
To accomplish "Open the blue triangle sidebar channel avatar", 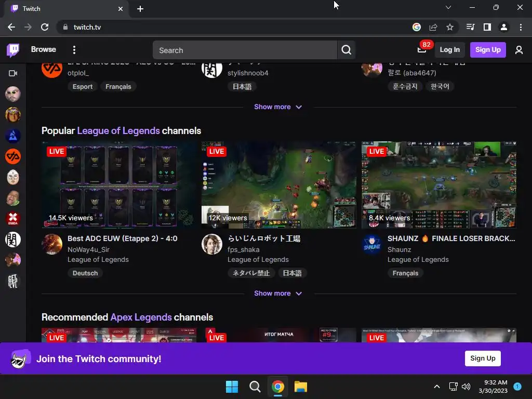I will click(13, 136).
